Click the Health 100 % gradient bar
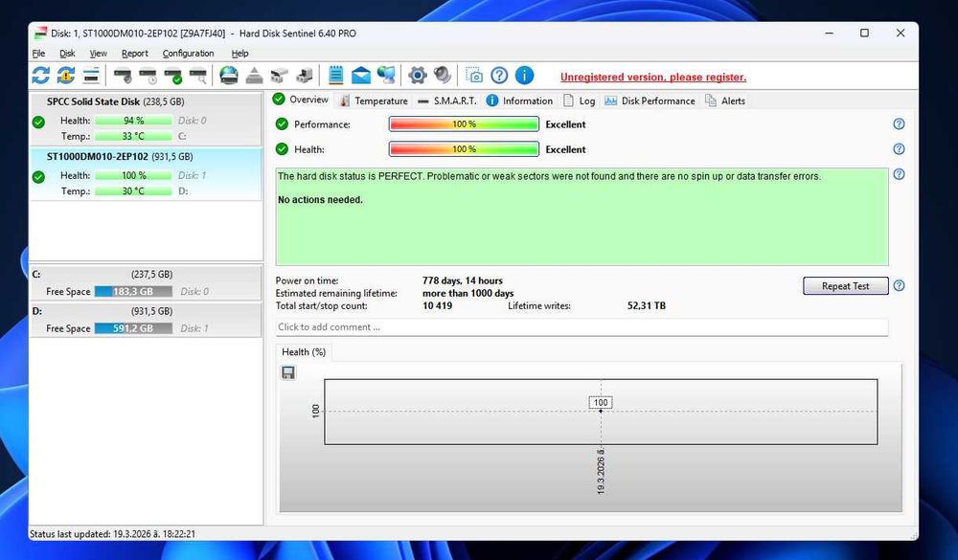This screenshot has width=958, height=560. [x=464, y=149]
